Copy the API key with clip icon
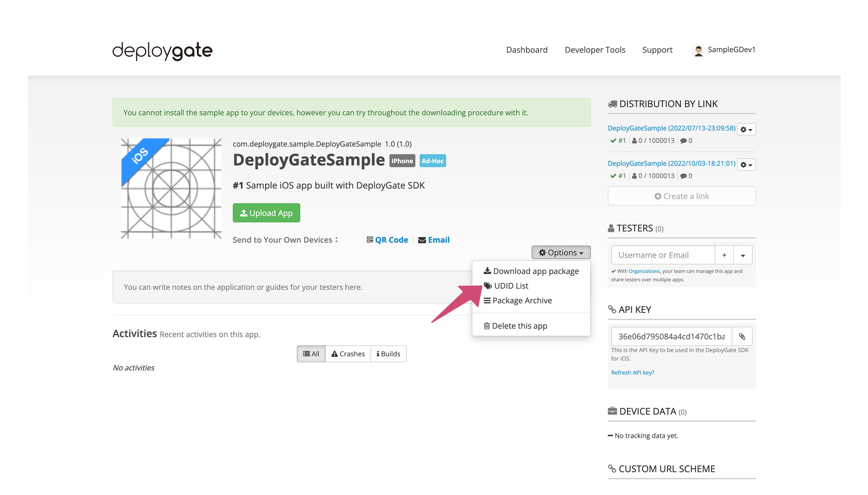 click(x=742, y=336)
